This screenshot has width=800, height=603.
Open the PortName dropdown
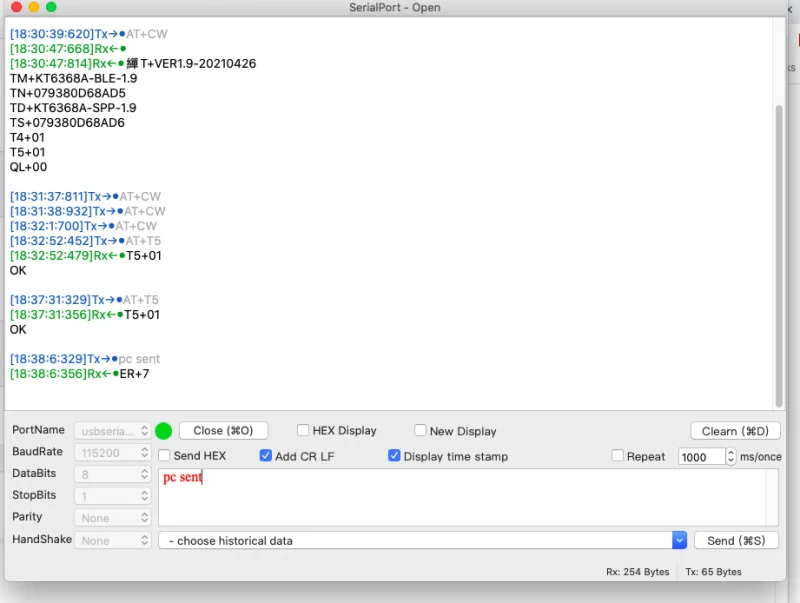(x=113, y=431)
